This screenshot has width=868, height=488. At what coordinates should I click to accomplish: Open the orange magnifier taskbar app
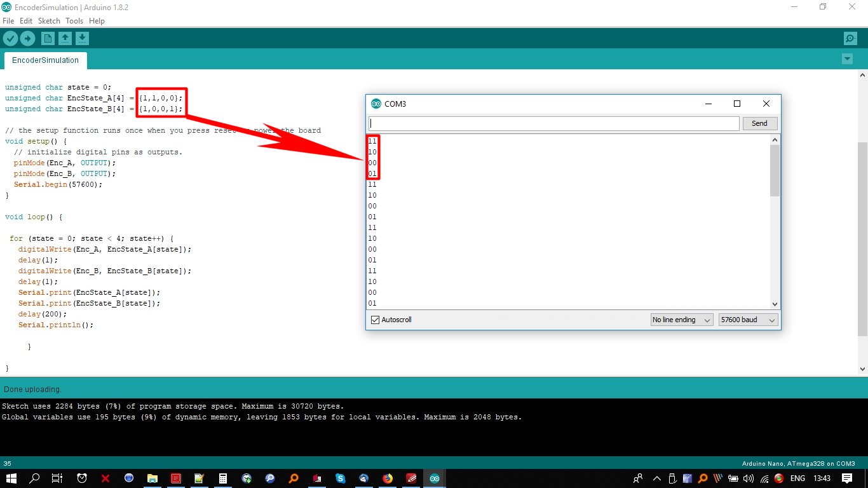(294, 478)
